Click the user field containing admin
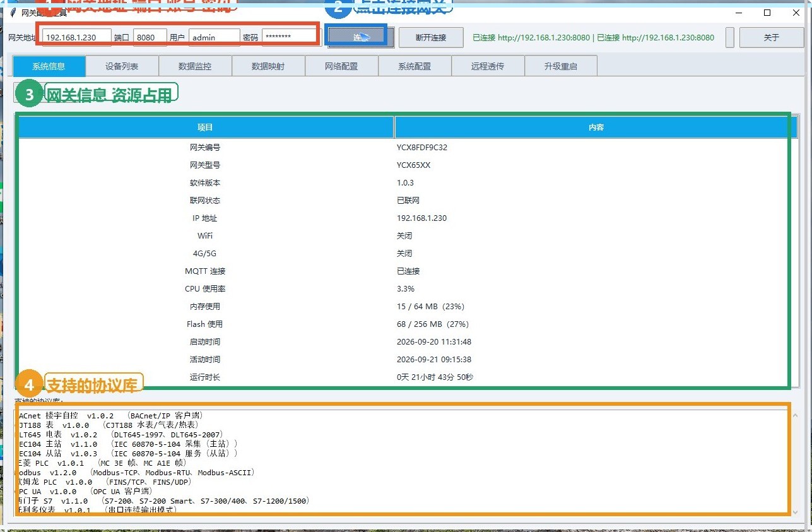 (x=215, y=37)
